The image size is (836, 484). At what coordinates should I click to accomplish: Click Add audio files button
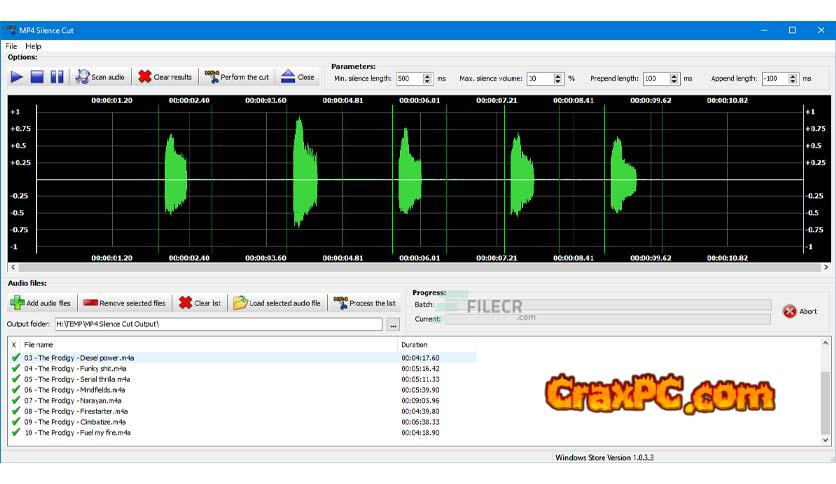(x=41, y=303)
